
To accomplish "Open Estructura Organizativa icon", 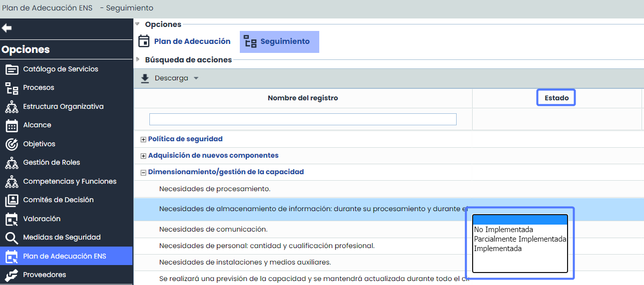I will pyautogui.click(x=11, y=107).
